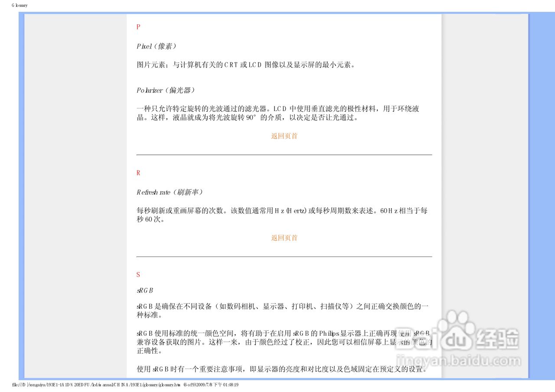The width and height of the screenshot is (555, 392).
Task: Select the Pixel（像素）heading
Action: point(157,46)
